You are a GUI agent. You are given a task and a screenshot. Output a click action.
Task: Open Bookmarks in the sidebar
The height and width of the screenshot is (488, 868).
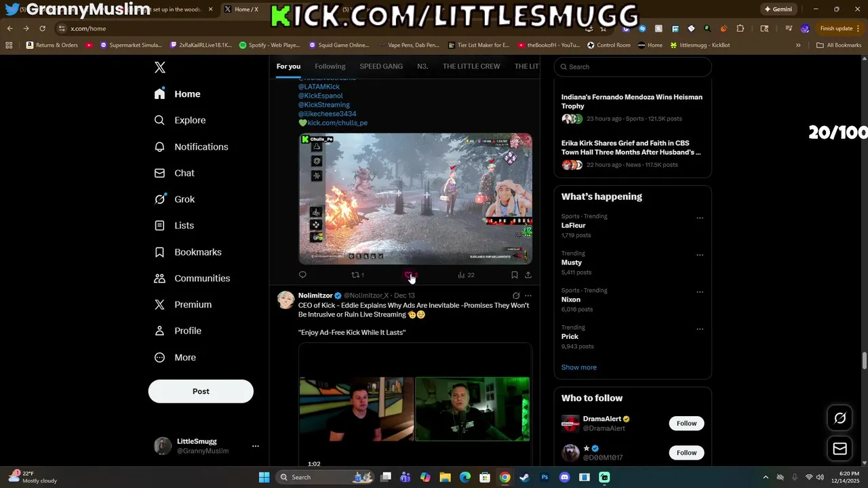coord(189,252)
